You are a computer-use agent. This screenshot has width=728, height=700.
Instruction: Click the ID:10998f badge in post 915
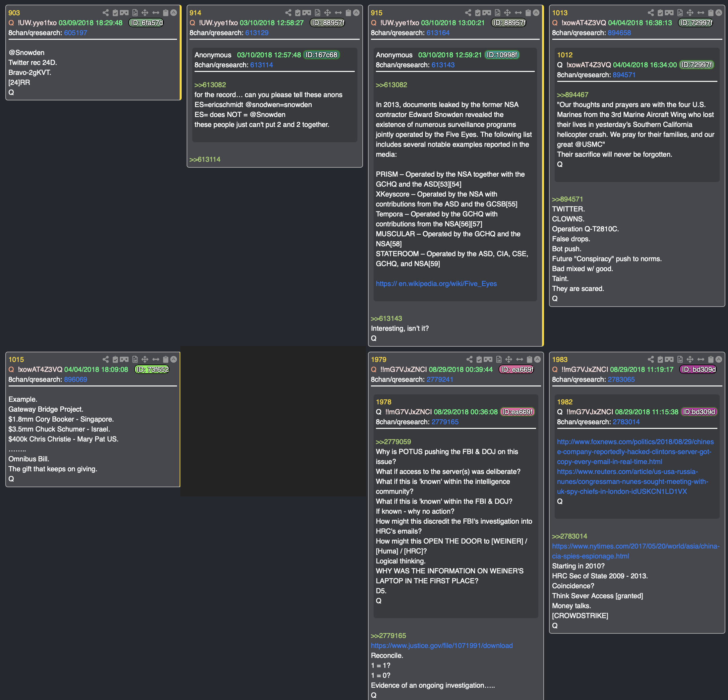(x=502, y=55)
